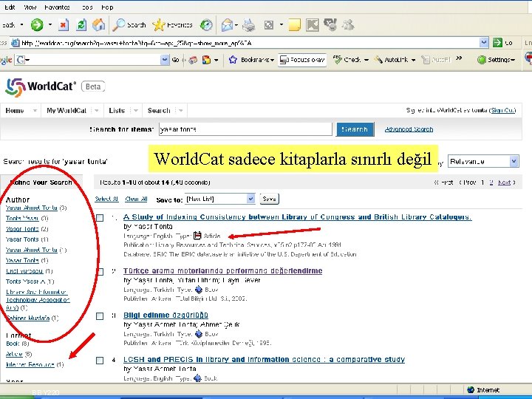Image resolution: width=532 pixels, height=399 pixels.
Task: Open Google toolbar Settings
Action: tap(497, 60)
